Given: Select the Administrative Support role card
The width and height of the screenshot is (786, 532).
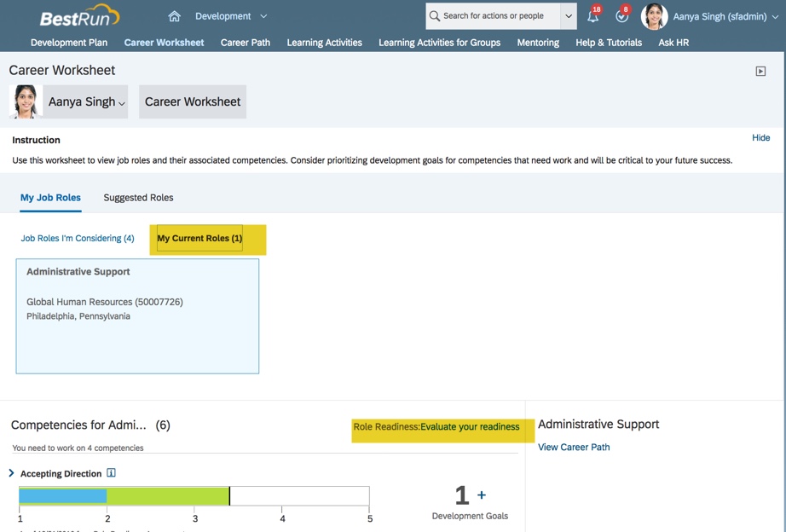Looking at the screenshot, I should (137, 316).
